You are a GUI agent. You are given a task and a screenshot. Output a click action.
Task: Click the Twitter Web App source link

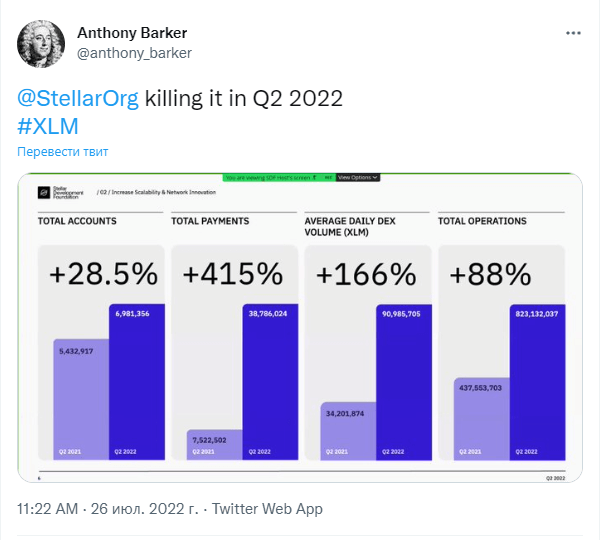[267, 509]
